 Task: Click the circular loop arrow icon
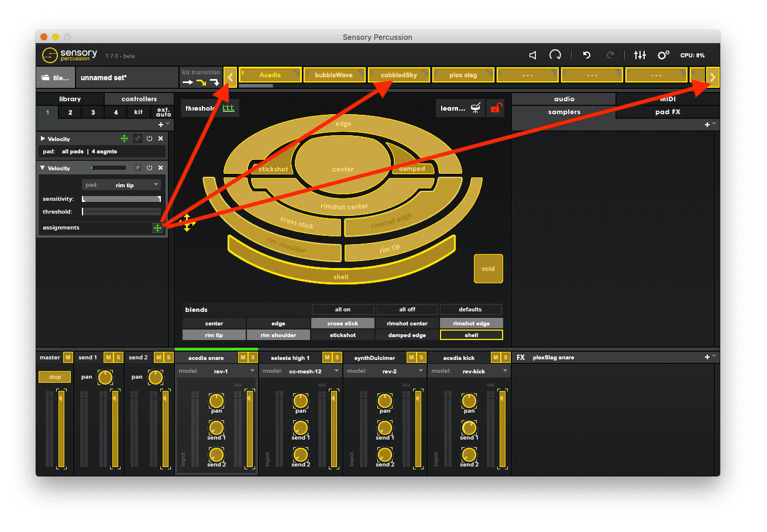[555, 55]
